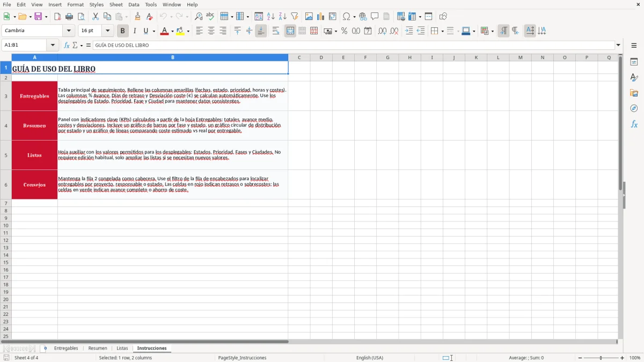The width and height of the screenshot is (644, 362).
Task: Click Delete Decimal Place icon
Action: point(394,31)
